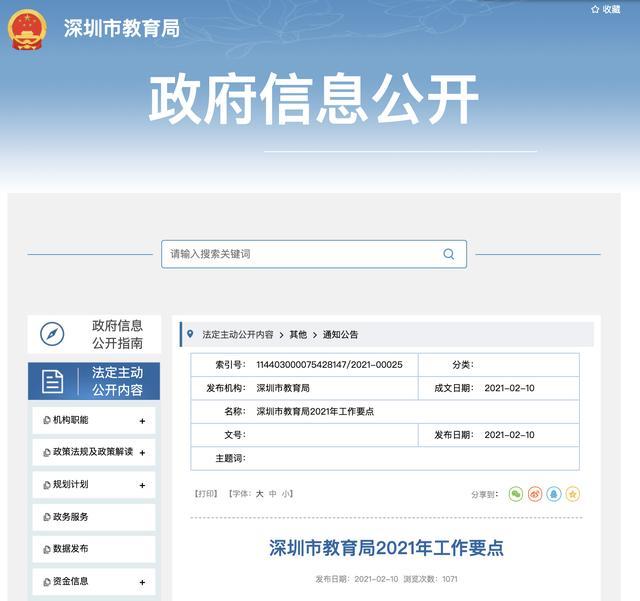Open 政府信息公开指南 section

point(94,334)
